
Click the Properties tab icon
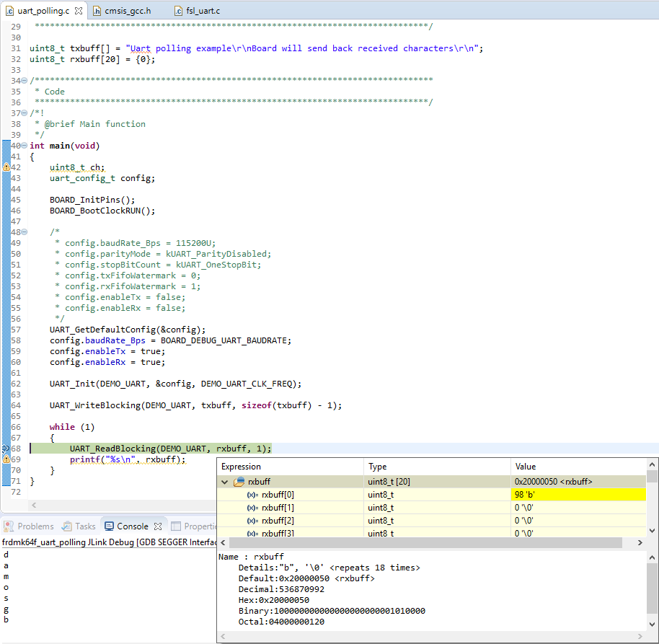176,526
